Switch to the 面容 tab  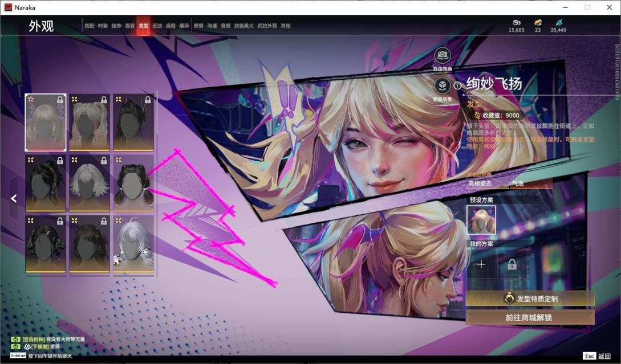coord(130,26)
